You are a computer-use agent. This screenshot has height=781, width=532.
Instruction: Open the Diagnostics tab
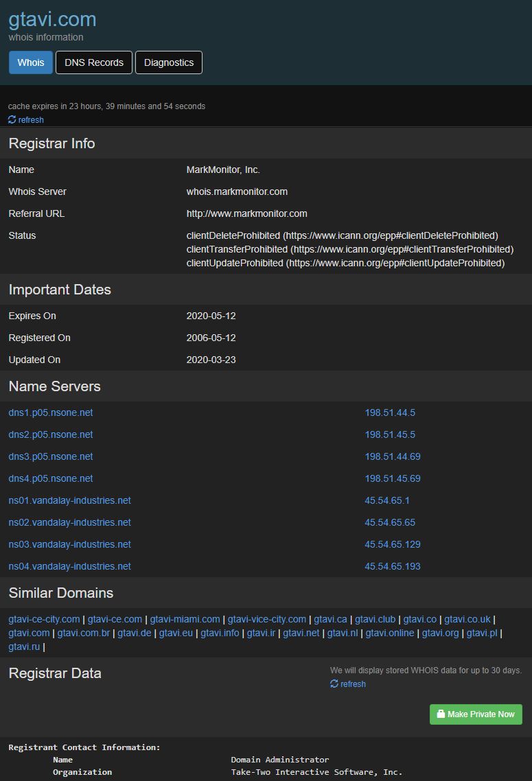(x=169, y=62)
